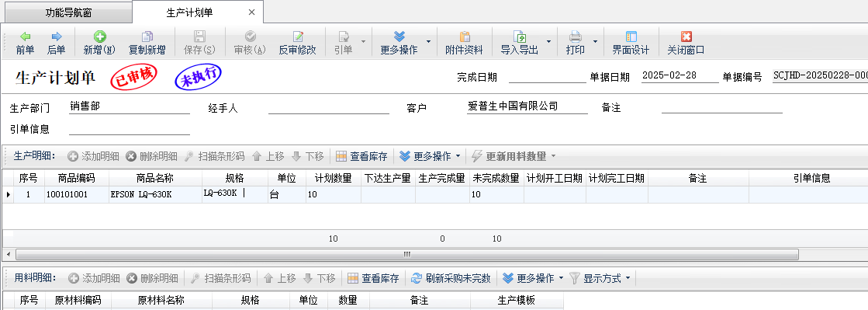The image size is (868, 310).
Task: Go to previous order with 前单 arrow
Action: (x=25, y=37)
